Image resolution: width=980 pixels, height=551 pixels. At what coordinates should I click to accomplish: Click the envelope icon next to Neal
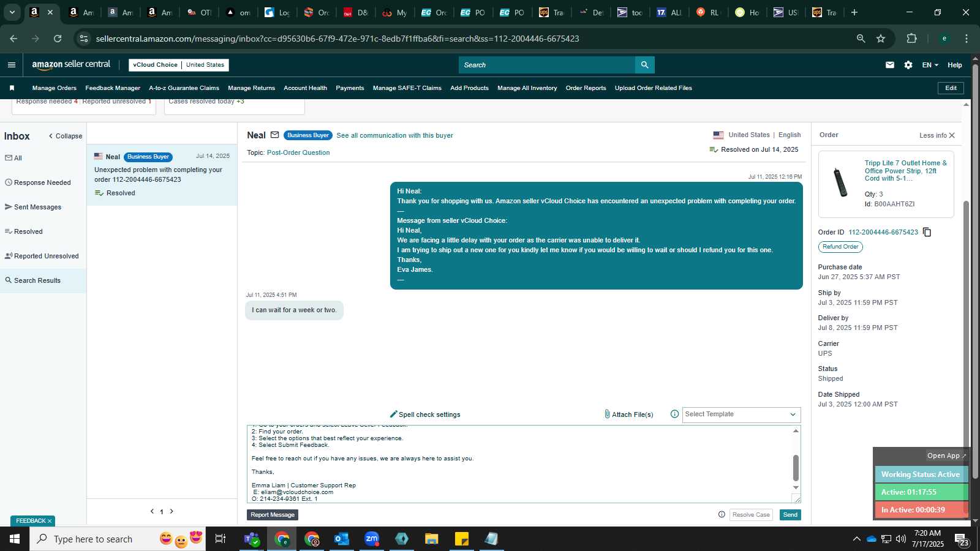[x=274, y=135]
